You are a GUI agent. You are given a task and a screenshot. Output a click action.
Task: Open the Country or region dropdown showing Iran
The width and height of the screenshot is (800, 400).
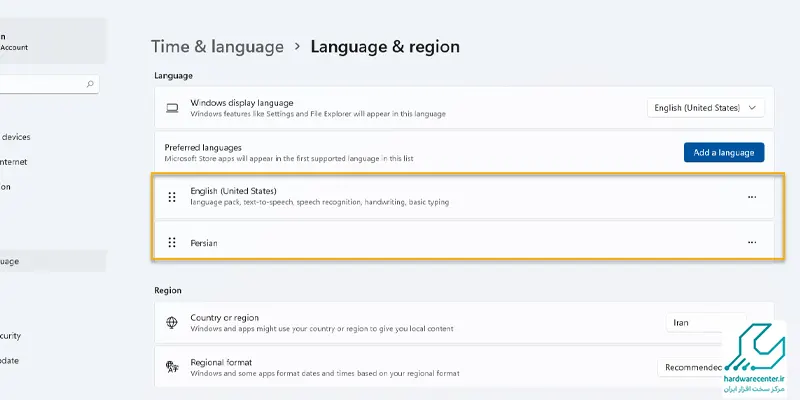click(706, 322)
